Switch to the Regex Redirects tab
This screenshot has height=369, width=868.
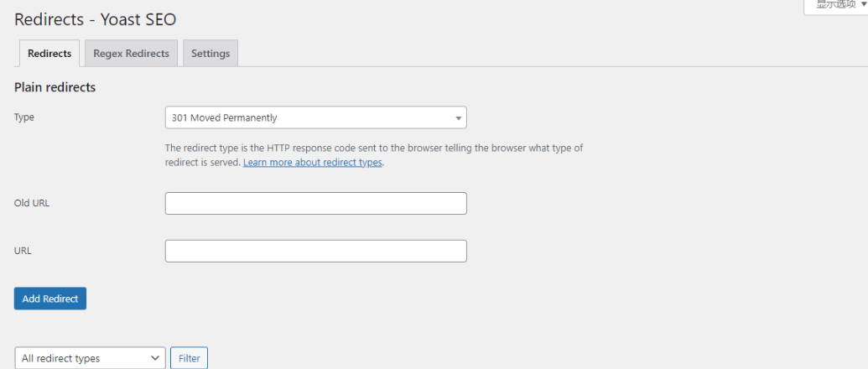point(131,53)
